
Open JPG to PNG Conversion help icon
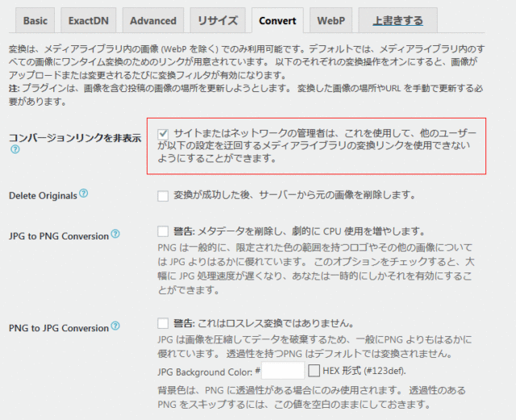coord(115,235)
